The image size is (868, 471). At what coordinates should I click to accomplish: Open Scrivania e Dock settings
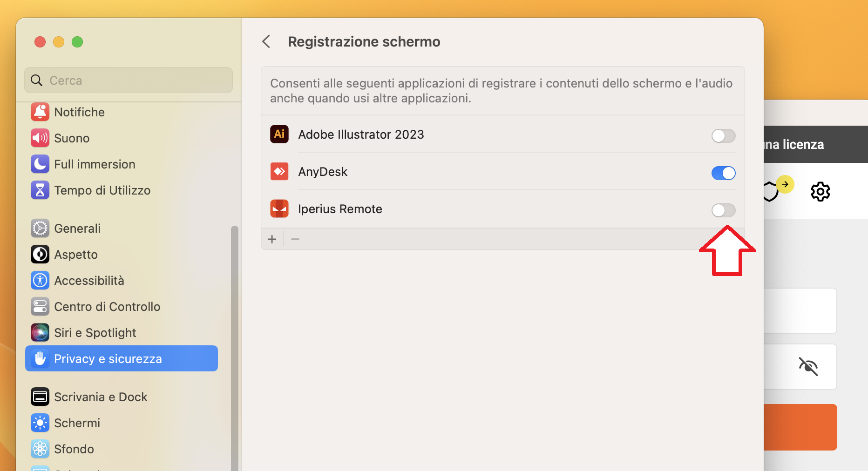click(122, 397)
